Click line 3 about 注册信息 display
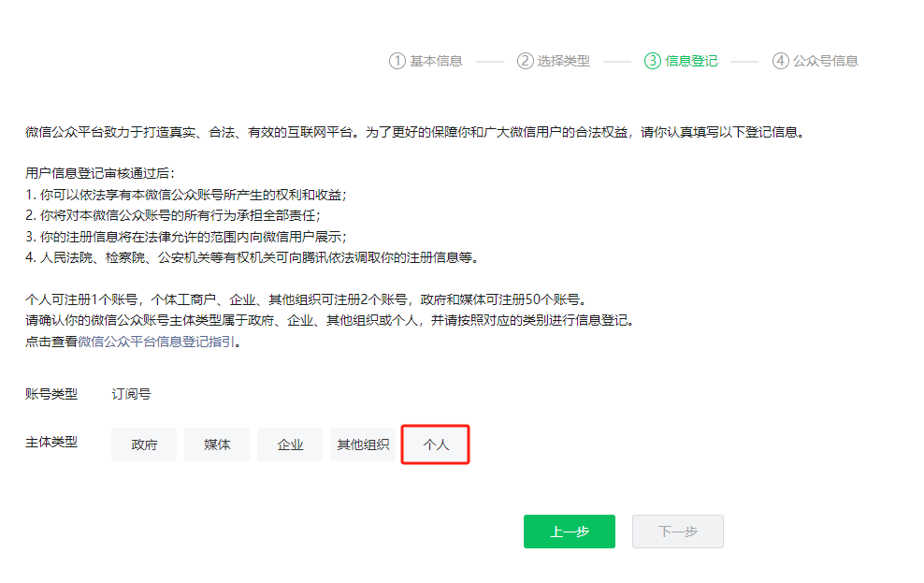 tap(185, 237)
